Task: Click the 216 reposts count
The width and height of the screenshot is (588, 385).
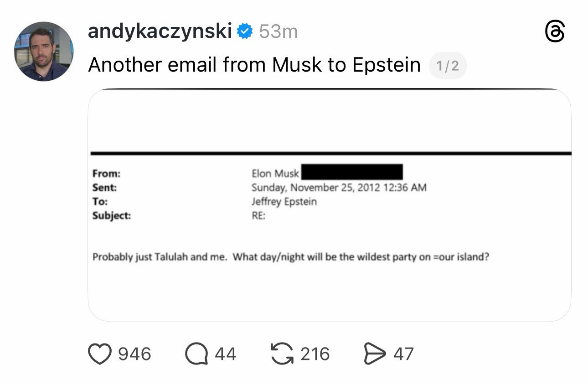Action: click(x=315, y=354)
